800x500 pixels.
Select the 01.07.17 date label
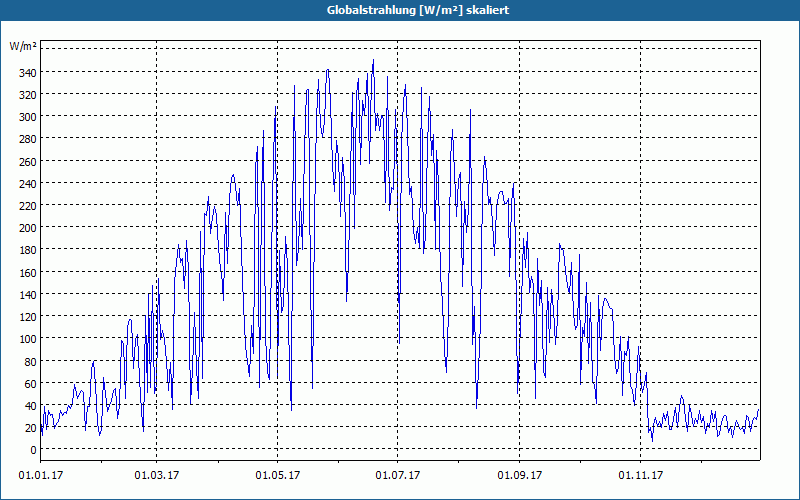398,475
